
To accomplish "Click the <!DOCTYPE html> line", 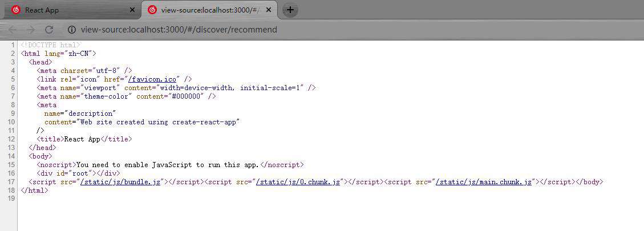I will 51,45.
